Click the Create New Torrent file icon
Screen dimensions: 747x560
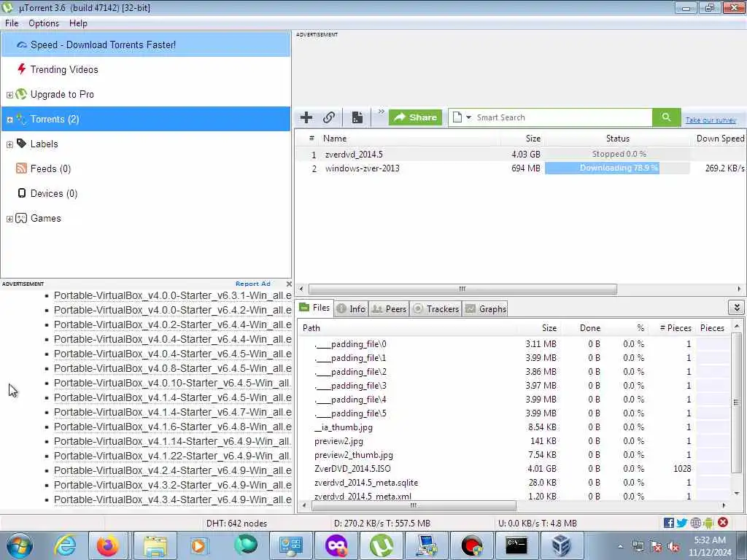pyautogui.click(x=357, y=117)
